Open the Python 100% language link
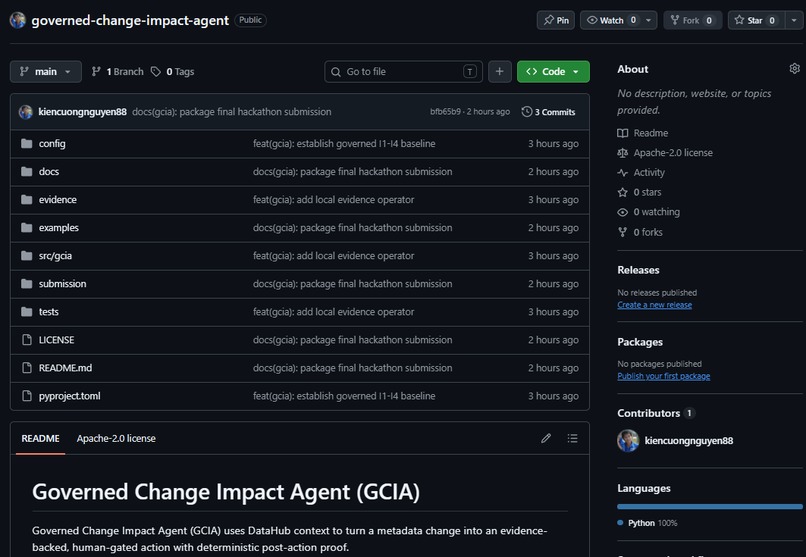This screenshot has height=557, width=806. coord(647,523)
